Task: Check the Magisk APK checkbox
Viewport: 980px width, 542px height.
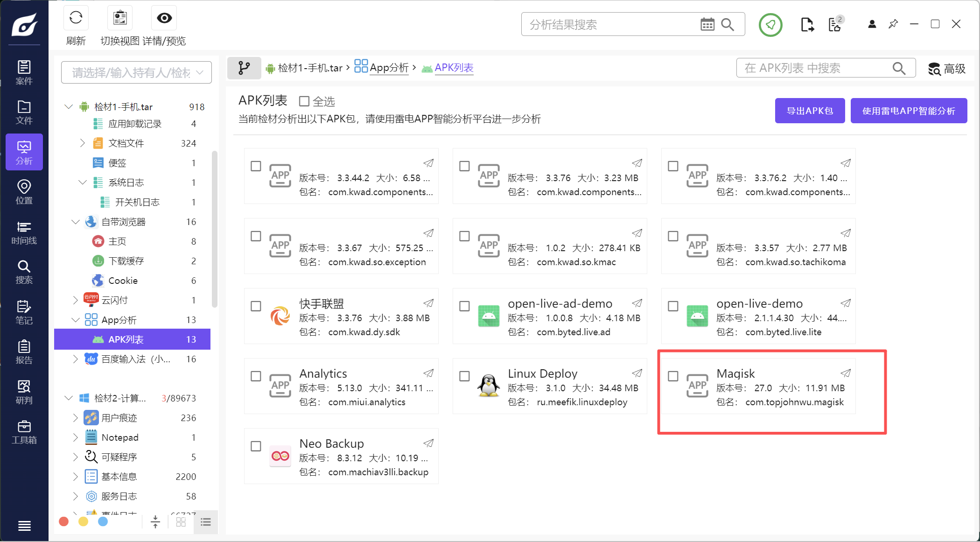Action: pyautogui.click(x=673, y=376)
